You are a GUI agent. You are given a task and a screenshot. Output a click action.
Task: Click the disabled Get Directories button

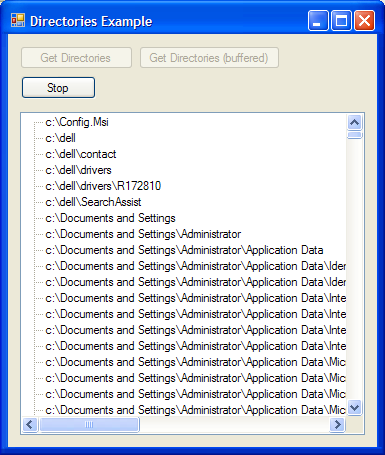coord(76,58)
